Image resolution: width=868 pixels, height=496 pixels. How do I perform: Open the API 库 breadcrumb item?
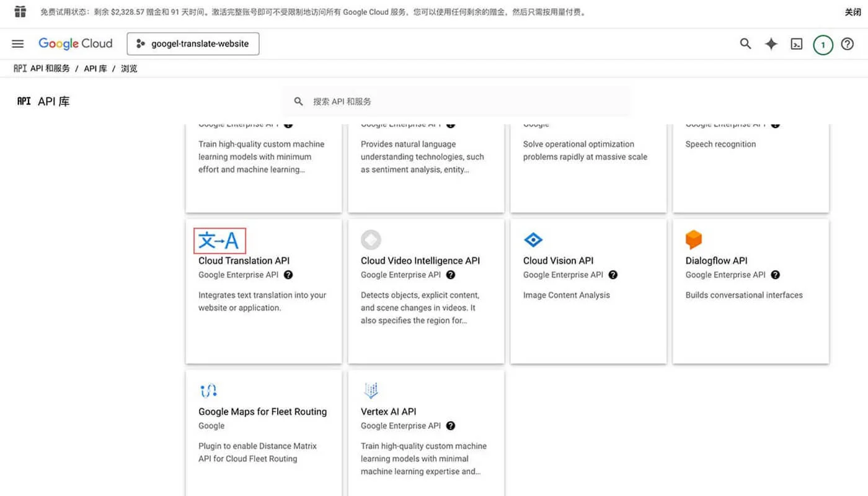point(95,68)
